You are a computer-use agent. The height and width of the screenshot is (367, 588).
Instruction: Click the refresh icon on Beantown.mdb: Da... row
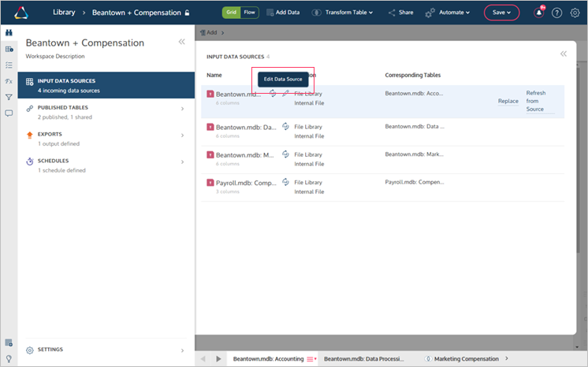(285, 126)
